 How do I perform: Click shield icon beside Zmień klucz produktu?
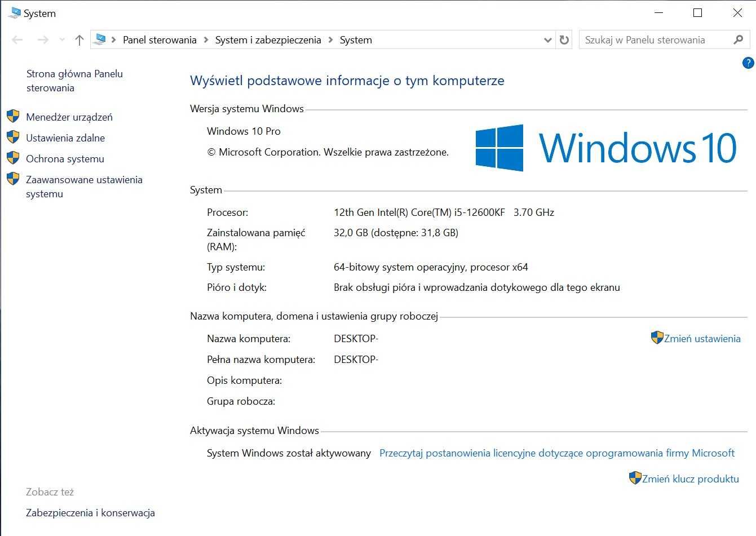click(635, 478)
